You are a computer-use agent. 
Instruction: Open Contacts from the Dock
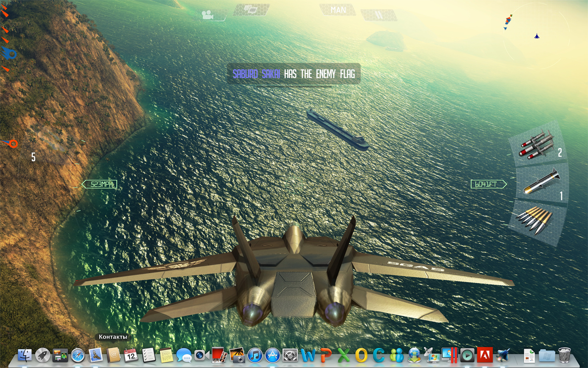click(x=113, y=355)
